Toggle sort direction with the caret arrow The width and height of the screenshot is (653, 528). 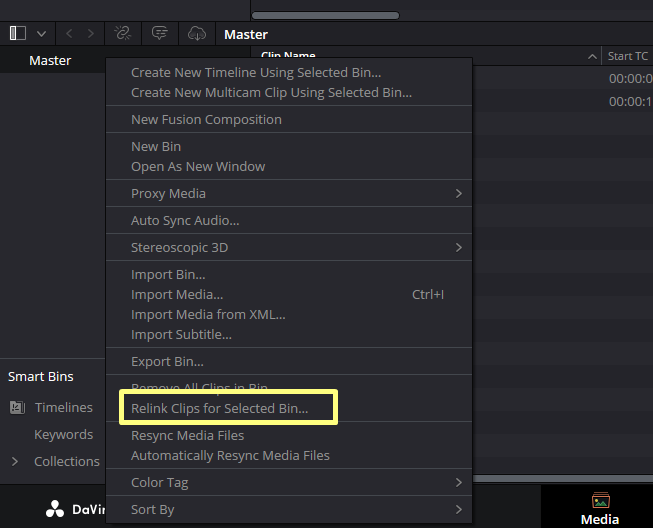coord(592,57)
